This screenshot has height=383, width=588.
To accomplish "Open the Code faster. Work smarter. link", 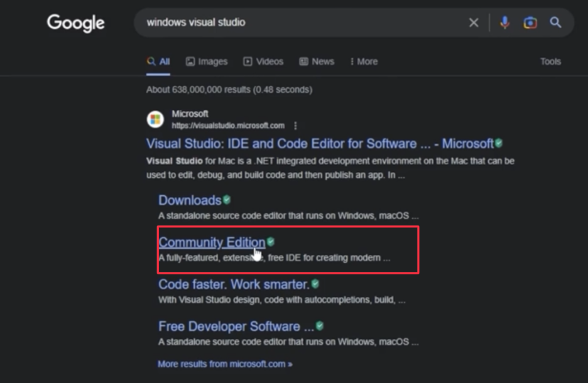I will pos(234,284).
